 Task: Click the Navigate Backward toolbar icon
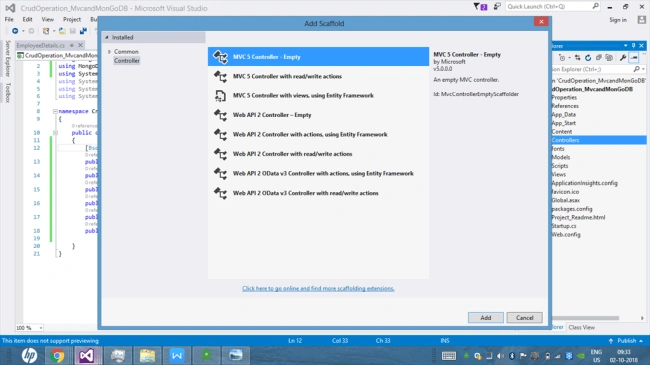pyautogui.click(x=15, y=31)
